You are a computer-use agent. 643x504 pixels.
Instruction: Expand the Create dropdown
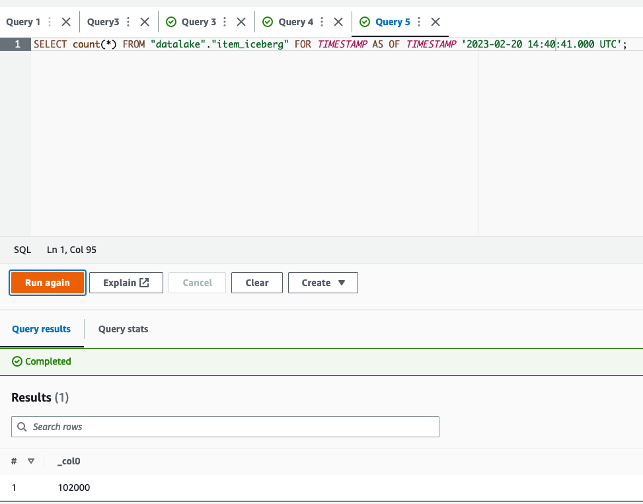pos(323,283)
